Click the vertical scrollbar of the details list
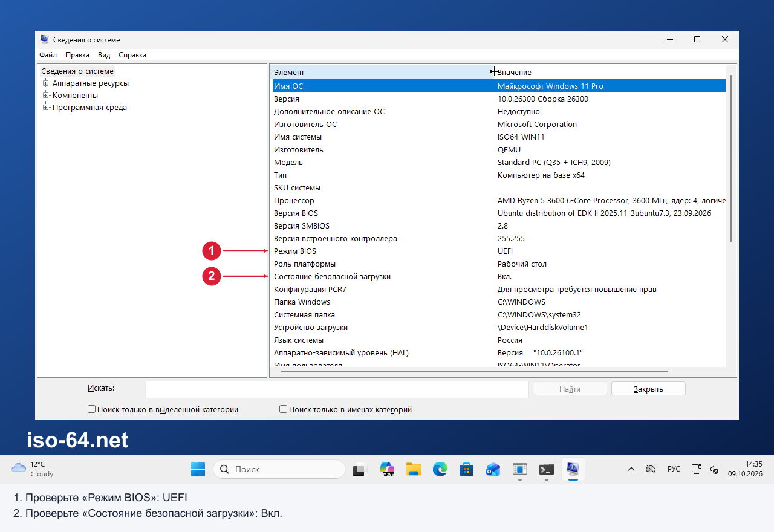 pos(731,157)
